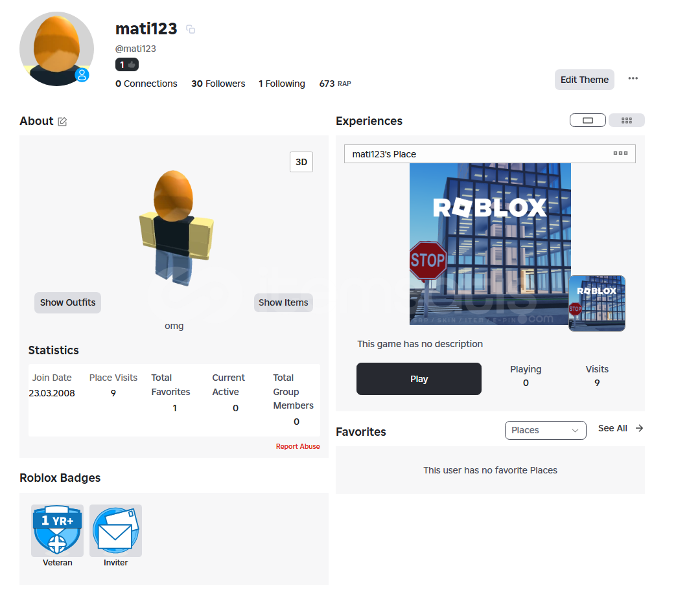The width and height of the screenshot is (700, 590).
Task: Open mati123's Place options dots
Action: pyautogui.click(x=620, y=153)
